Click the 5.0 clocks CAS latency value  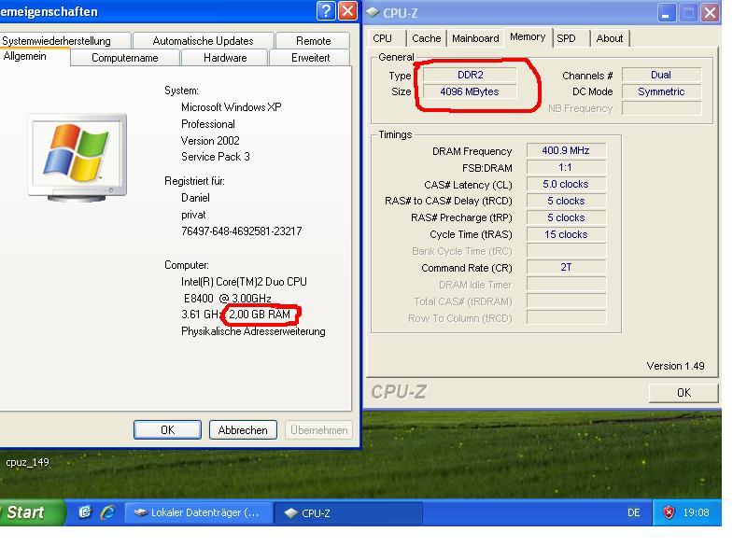pyautogui.click(x=566, y=184)
